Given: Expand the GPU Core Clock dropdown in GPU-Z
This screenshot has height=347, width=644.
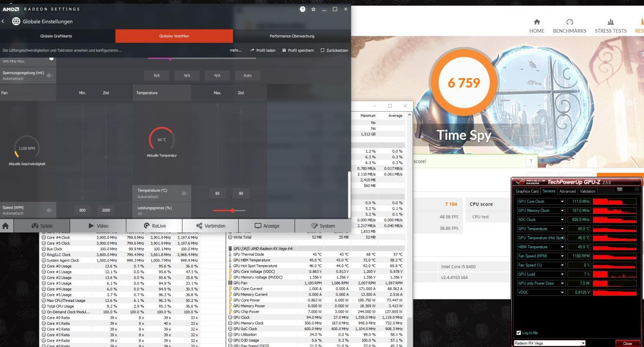Looking at the screenshot, I should click(x=562, y=201).
